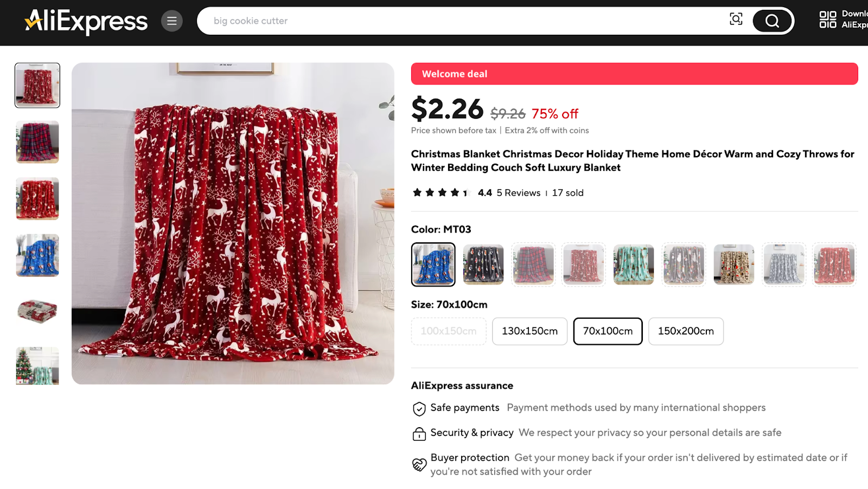Click the QR code app download icon
The width and height of the screenshot is (868, 489).
(x=827, y=21)
